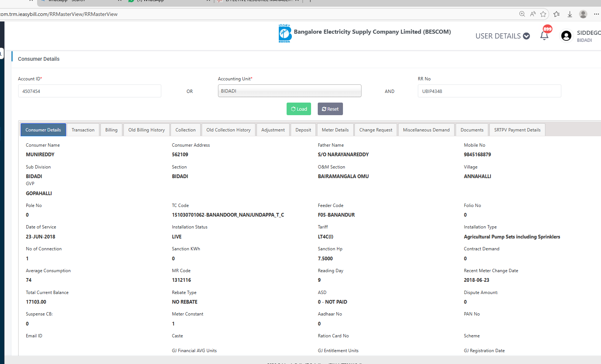Open the browser favorites list icon
Screen dimensions: 601x364
click(557, 14)
